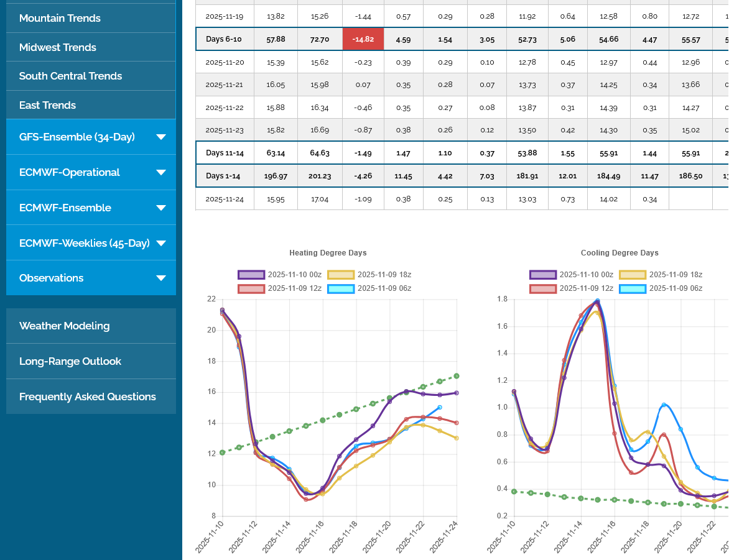This screenshot has width=729, height=560.
Task: Go to South Central Trends
Action: 70,76
